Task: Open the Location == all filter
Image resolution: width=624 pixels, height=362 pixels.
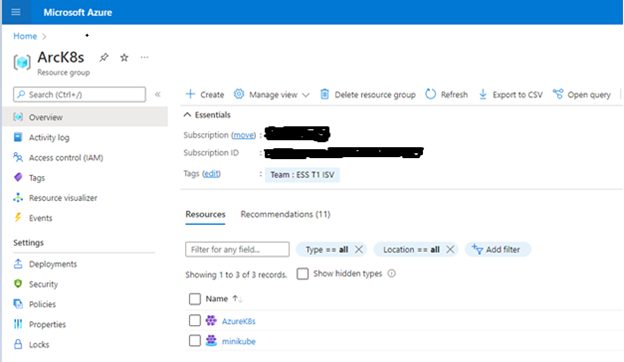Action: [411, 249]
